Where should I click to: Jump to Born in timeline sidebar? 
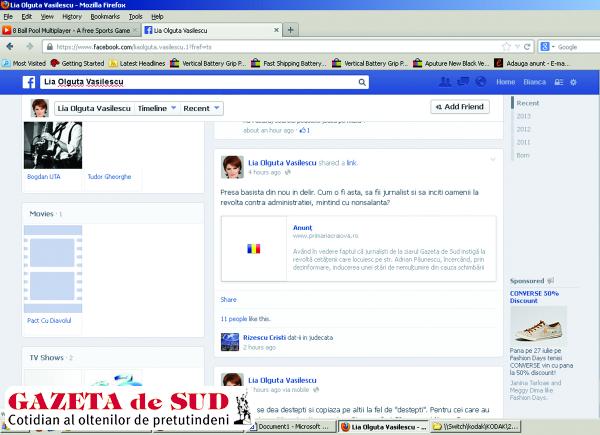[523, 155]
